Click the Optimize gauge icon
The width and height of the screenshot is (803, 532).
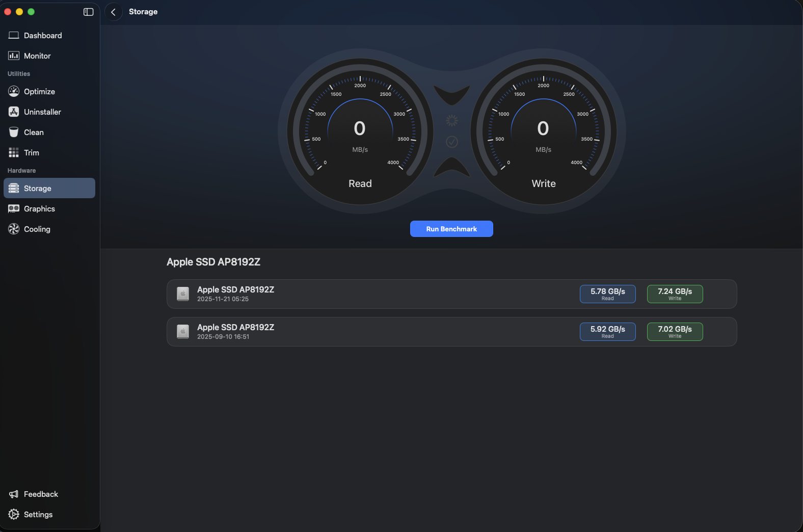[14, 91]
